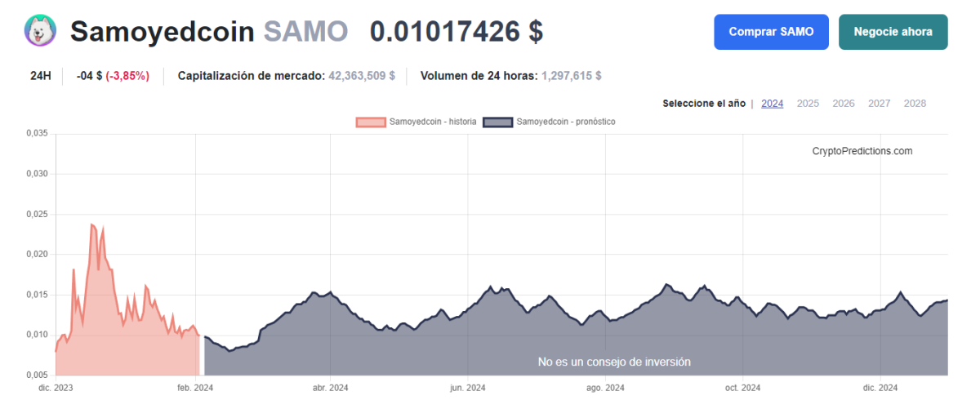980x400 pixels.
Task: Select the 2025 year tab
Action: pos(808,104)
